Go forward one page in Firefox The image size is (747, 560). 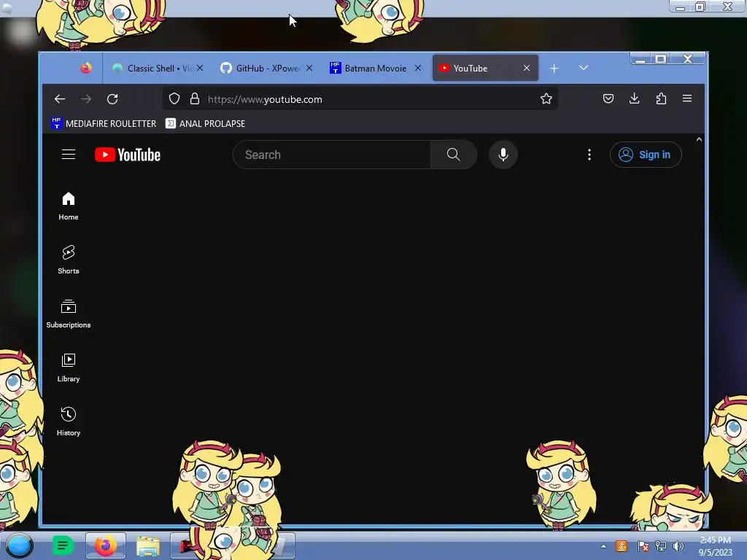coord(86,99)
